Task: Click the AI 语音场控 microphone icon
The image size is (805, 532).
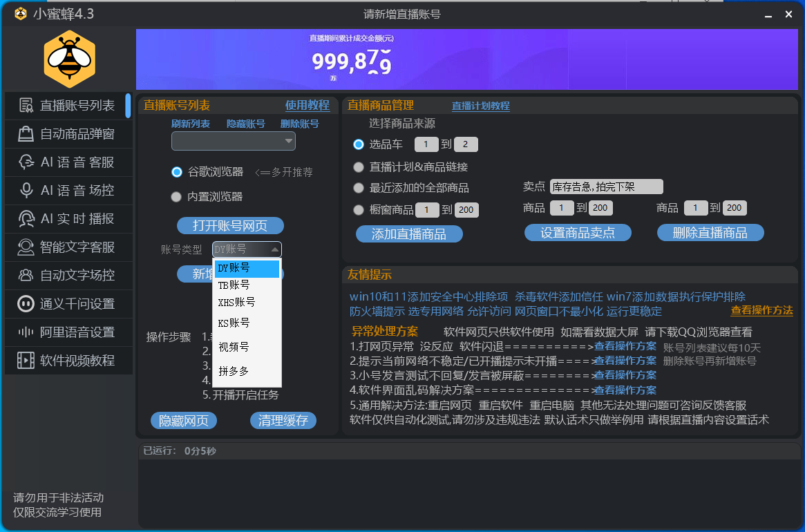Action: coord(26,191)
